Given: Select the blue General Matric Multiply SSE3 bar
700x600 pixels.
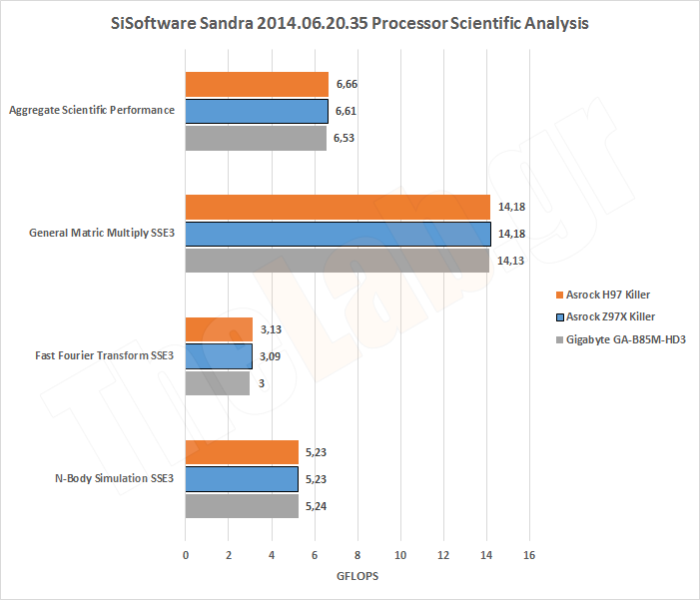Looking at the screenshot, I should point(338,234).
